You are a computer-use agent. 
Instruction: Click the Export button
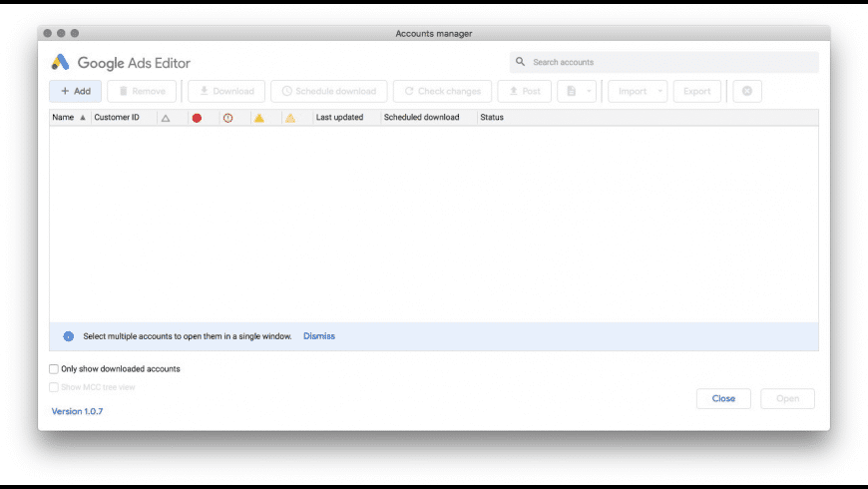click(x=697, y=92)
